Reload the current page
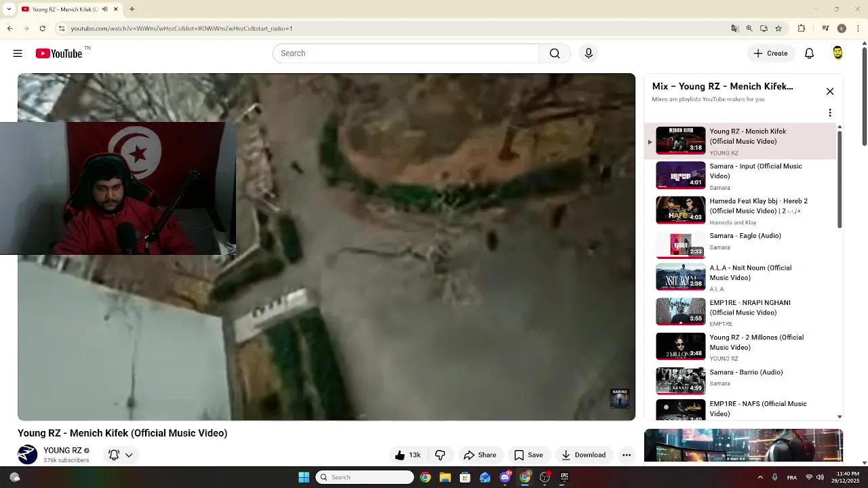868x488 pixels. [43, 28]
